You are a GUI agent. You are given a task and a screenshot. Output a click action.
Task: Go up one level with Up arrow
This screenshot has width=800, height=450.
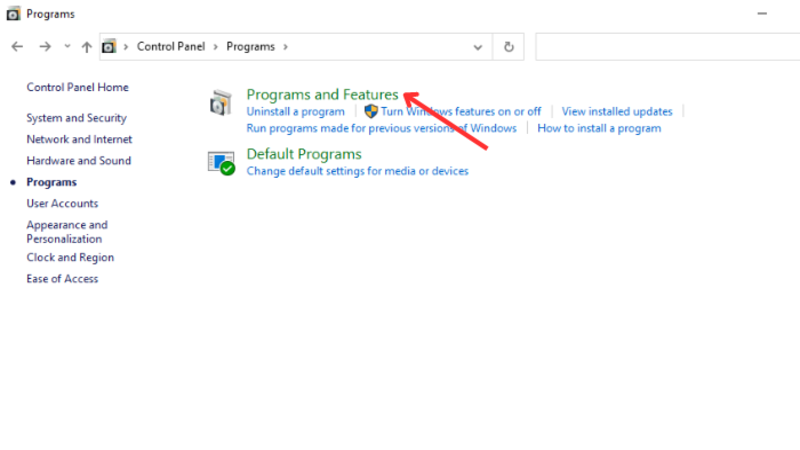[87, 47]
